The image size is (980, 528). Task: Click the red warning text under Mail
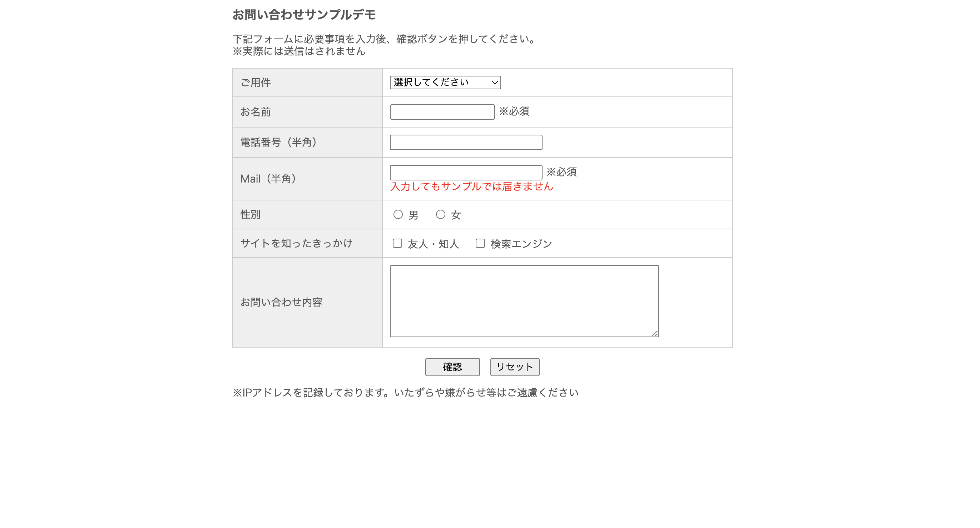(471, 187)
